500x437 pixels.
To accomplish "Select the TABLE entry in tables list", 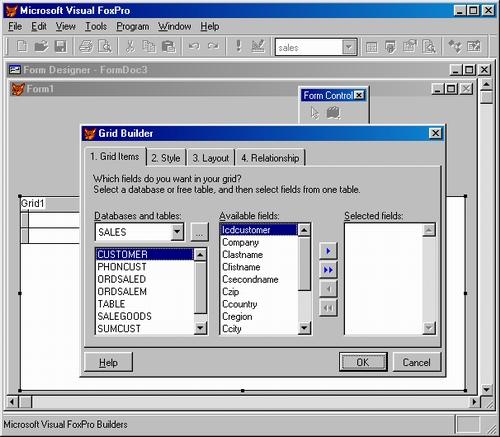I will (x=145, y=304).
